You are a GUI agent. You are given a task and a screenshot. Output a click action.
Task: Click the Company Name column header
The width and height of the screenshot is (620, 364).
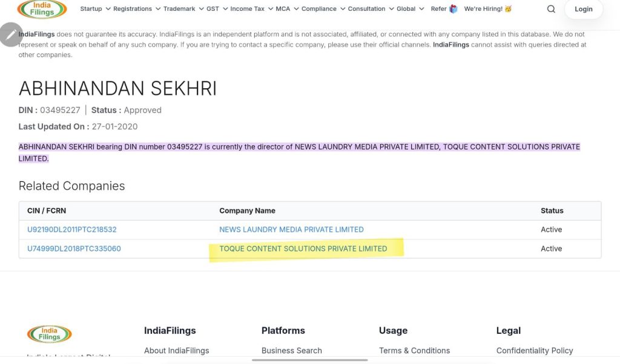coord(247,210)
